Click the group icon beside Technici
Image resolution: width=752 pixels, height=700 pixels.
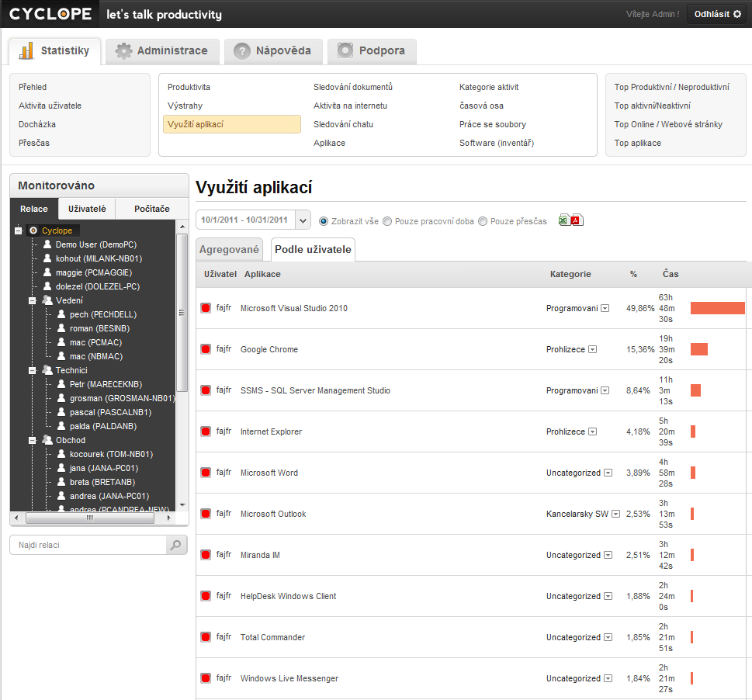click(x=47, y=370)
